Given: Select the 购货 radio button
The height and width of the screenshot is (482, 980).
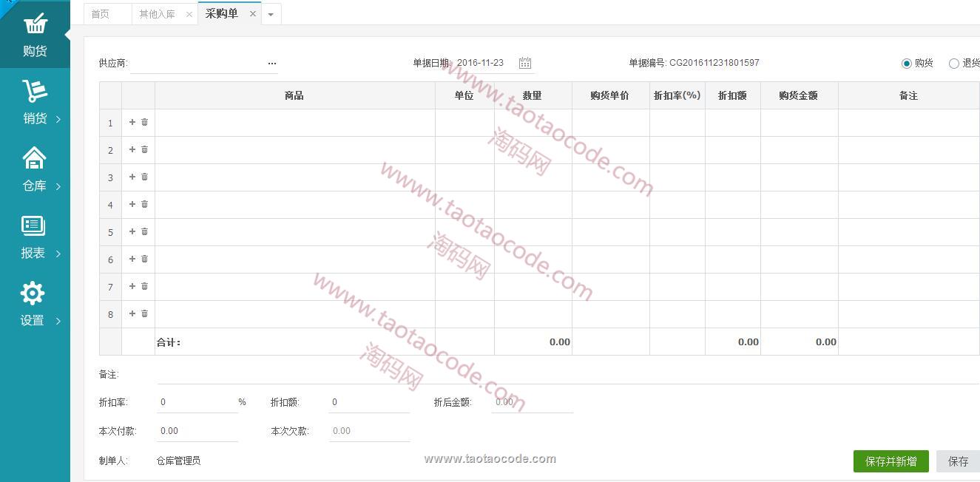Looking at the screenshot, I should coord(906,64).
